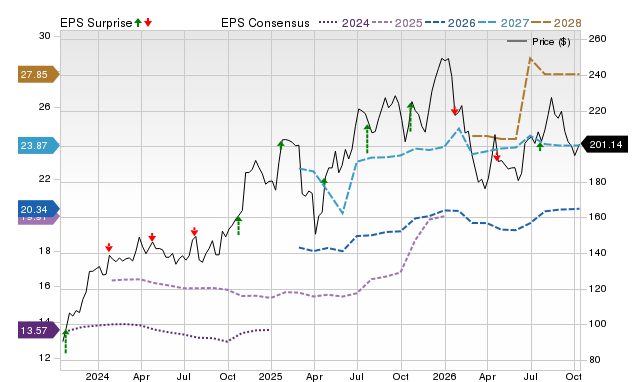The image size is (640, 382).
Task: Select the dark blue 20.34 value tag
Action: [38, 209]
